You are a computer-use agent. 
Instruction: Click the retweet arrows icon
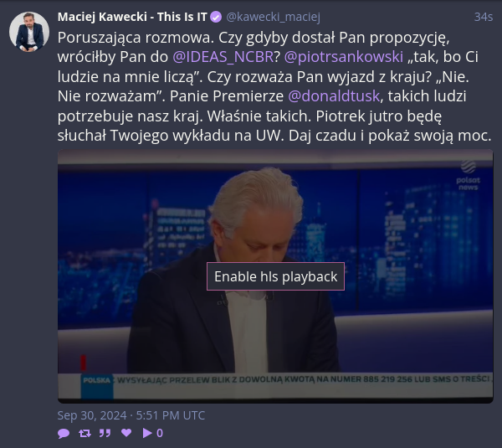[x=85, y=433]
